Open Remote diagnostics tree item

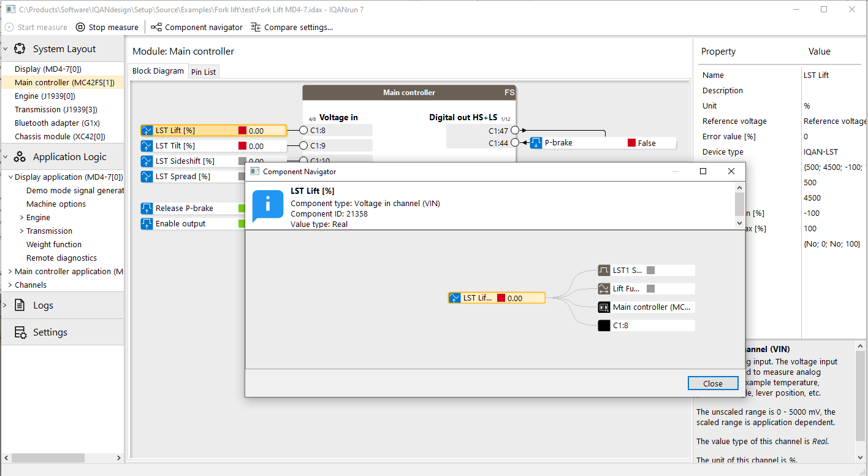[61, 258]
